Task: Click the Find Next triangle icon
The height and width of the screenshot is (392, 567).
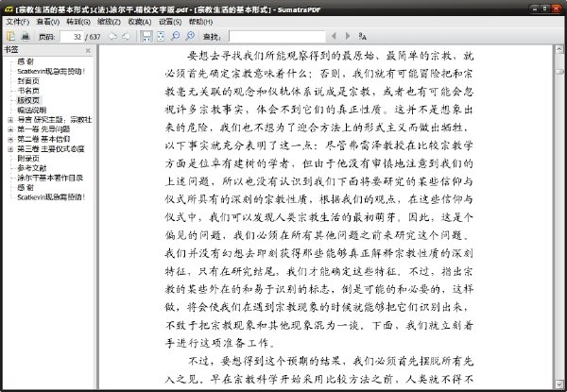Action: pos(348,36)
